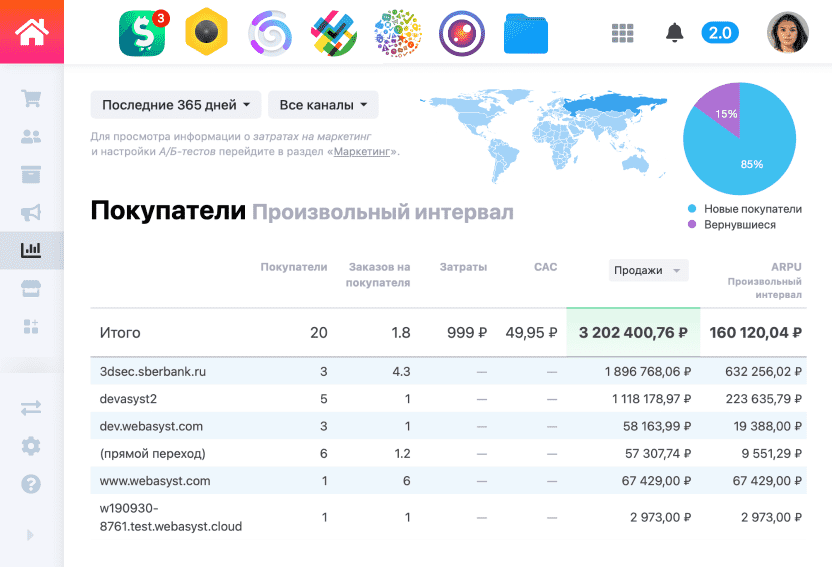Open the multicolor icon-cluster app
Viewport: 832px width, 567px height.
click(x=398, y=33)
